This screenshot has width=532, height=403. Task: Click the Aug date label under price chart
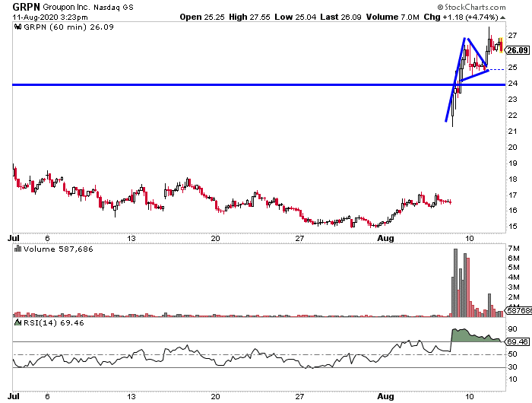[x=385, y=238]
